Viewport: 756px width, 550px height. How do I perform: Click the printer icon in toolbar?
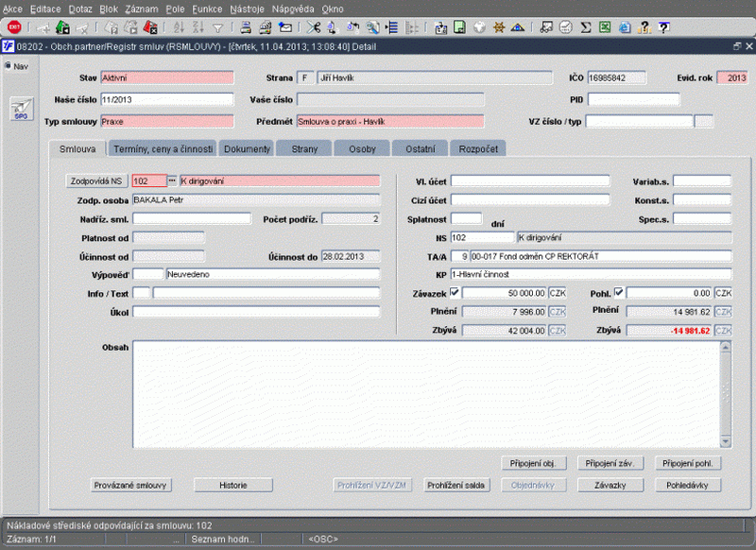[246, 27]
